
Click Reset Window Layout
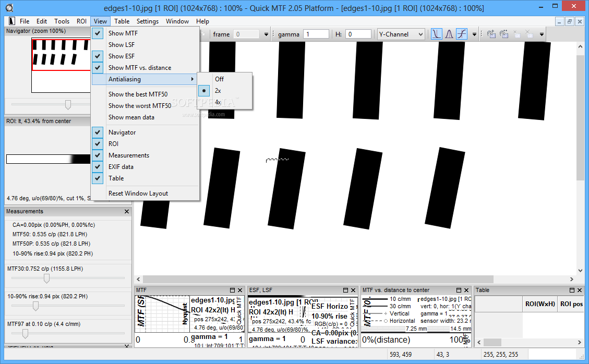tap(146, 193)
